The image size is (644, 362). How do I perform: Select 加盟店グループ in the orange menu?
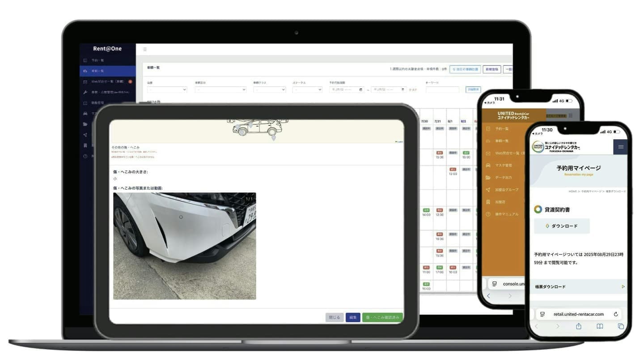coord(506,190)
